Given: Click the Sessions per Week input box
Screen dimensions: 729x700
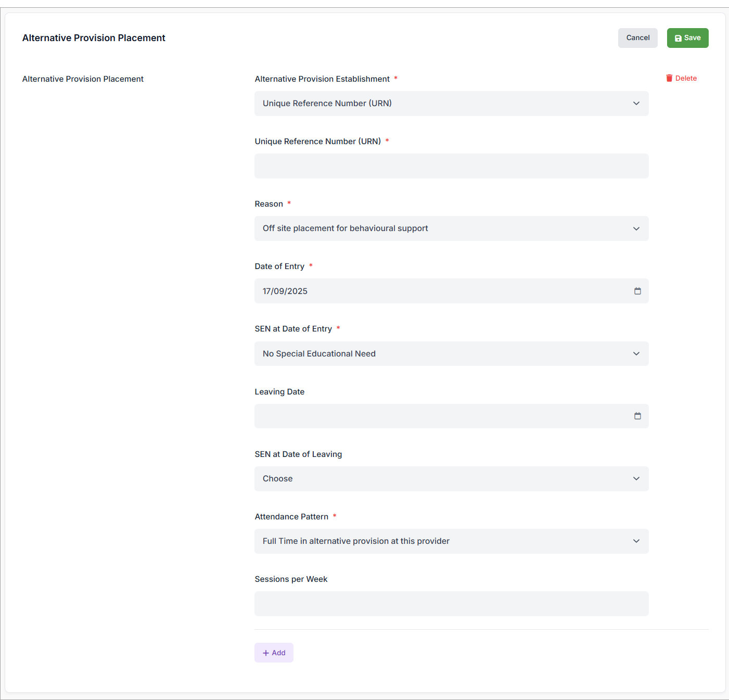Looking at the screenshot, I should coord(451,604).
